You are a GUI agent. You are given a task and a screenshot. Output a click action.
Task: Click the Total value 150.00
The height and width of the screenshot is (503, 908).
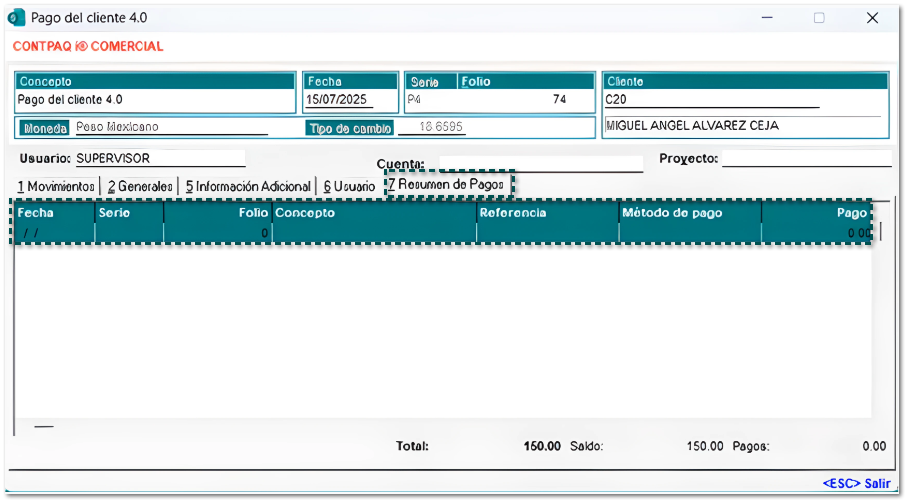[542, 446]
